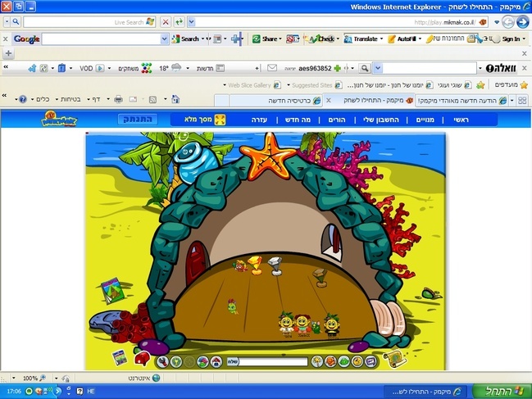The width and height of the screenshot is (532, 399).
Task: Click the orange character icon in game toolbar
Action: [330, 361]
